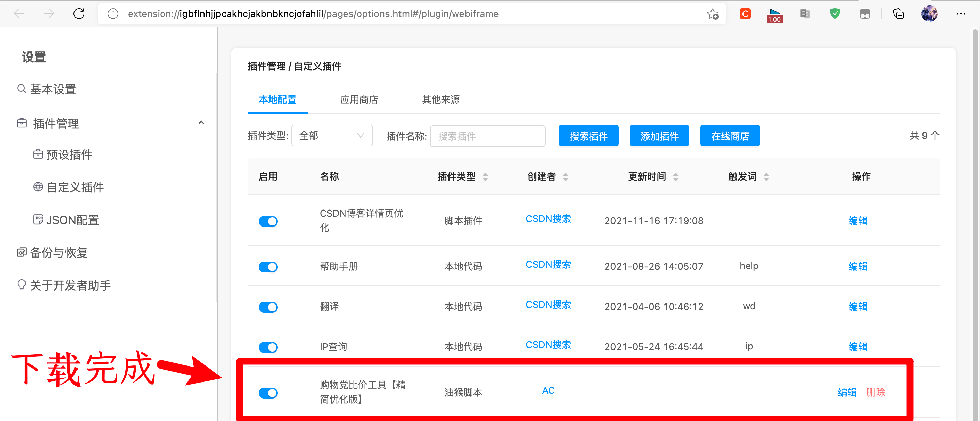This screenshot has width=980, height=421.
Task: Click the add to favorites star icon
Action: pos(712,14)
